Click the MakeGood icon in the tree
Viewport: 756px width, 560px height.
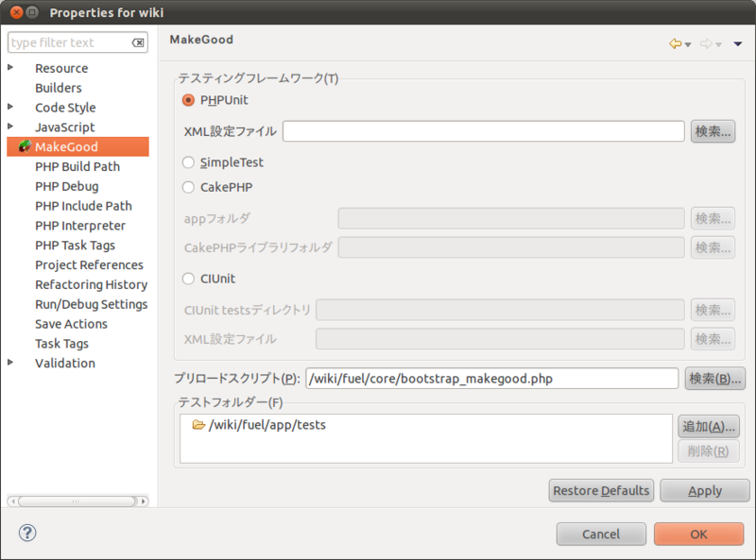pyautogui.click(x=25, y=146)
